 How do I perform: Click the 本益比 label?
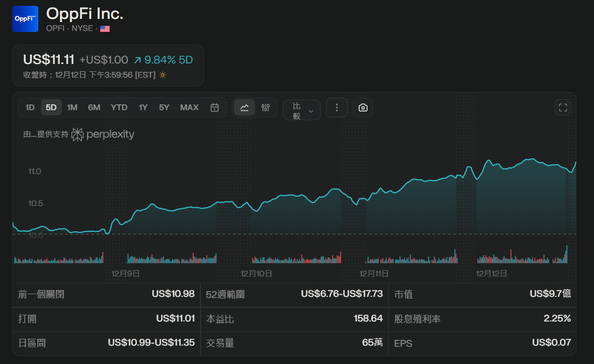coord(220,319)
